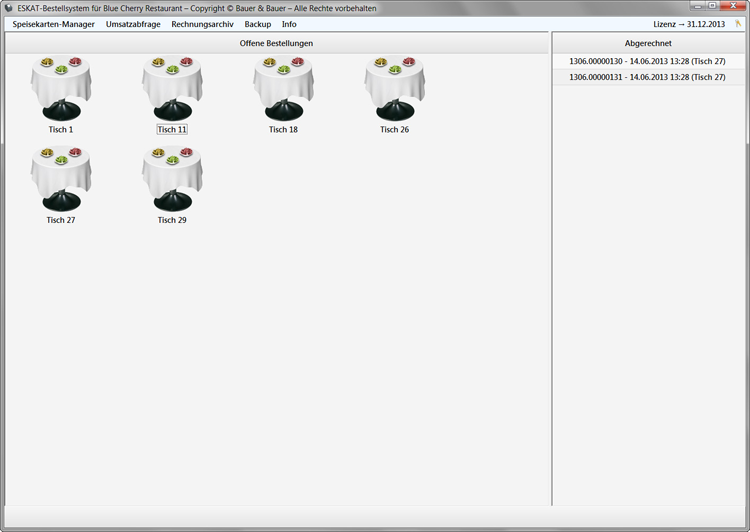This screenshot has height=532, width=750.
Task: Select the Tisch 27 table icon
Action: tap(61, 179)
